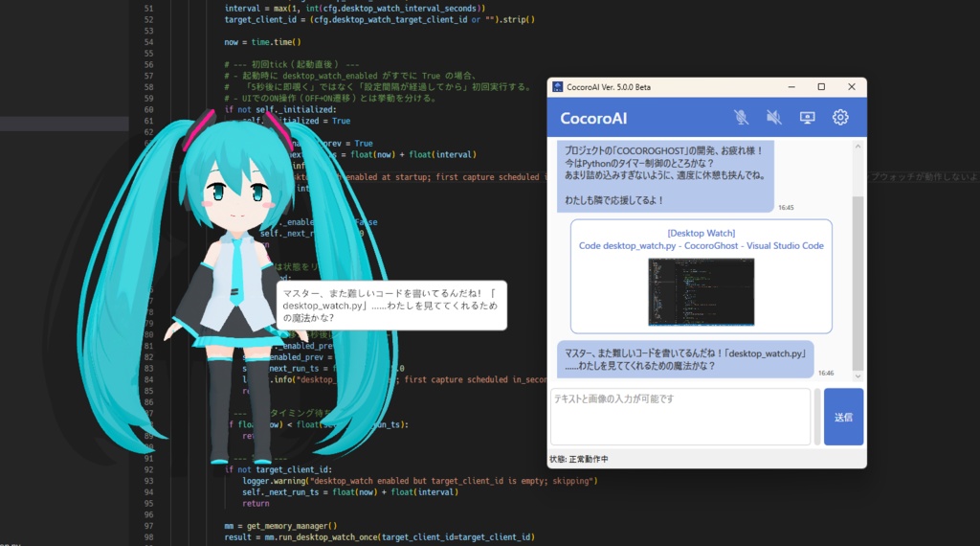The image size is (980, 546).
Task: Open CocoroAI settings gear
Action: click(840, 117)
